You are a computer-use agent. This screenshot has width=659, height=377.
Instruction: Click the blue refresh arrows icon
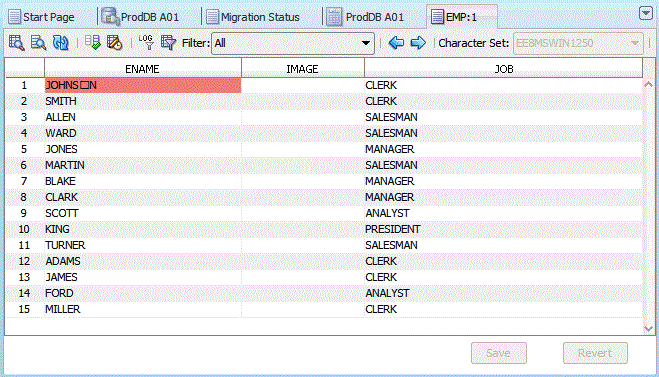[x=61, y=43]
